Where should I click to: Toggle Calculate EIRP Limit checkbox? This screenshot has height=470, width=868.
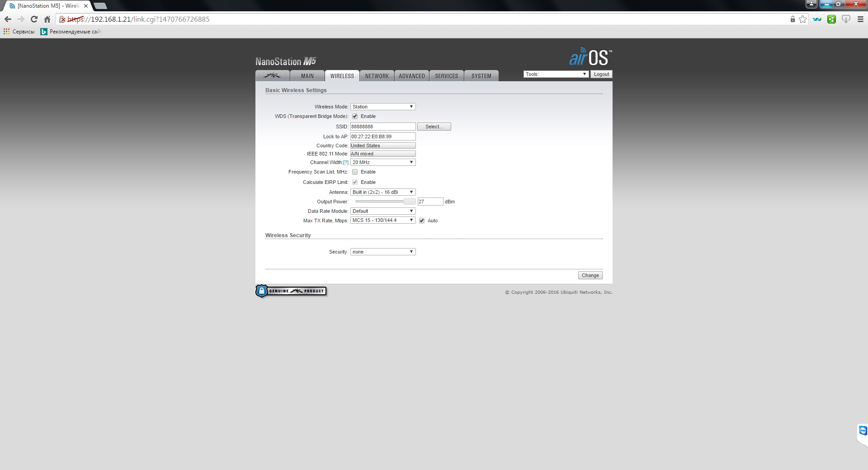coord(355,182)
